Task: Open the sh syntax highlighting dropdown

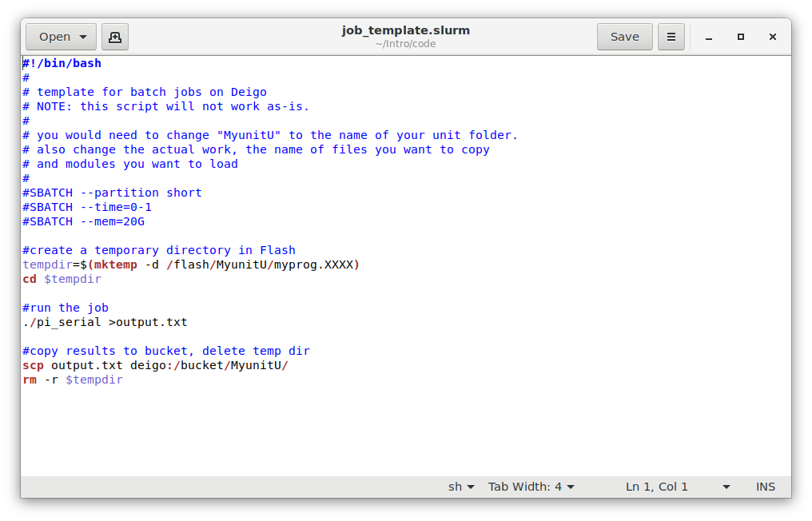Action: point(460,486)
